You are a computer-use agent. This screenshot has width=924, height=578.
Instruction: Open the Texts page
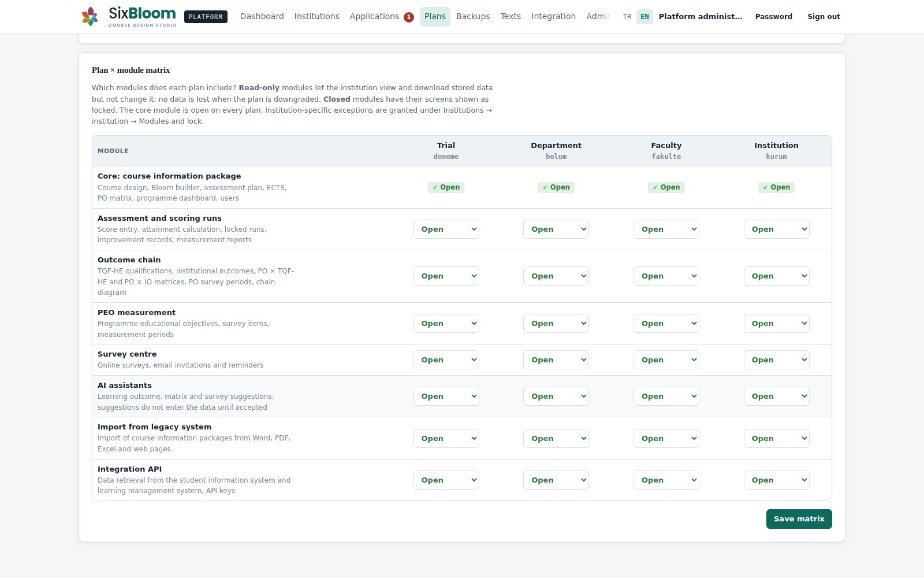pyautogui.click(x=511, y=16)
